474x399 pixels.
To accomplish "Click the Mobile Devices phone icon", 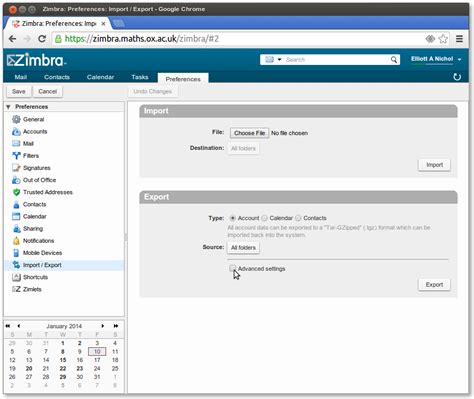I will (x=16, y=253).
